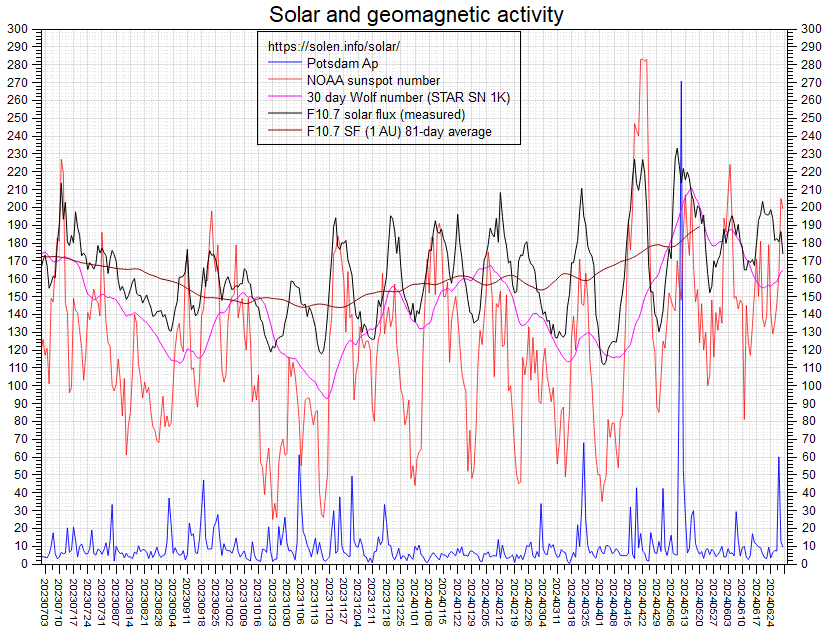Click the 'Potsdam Ap' legend label
The image size is (829, 642).
[x=343, y=63]
